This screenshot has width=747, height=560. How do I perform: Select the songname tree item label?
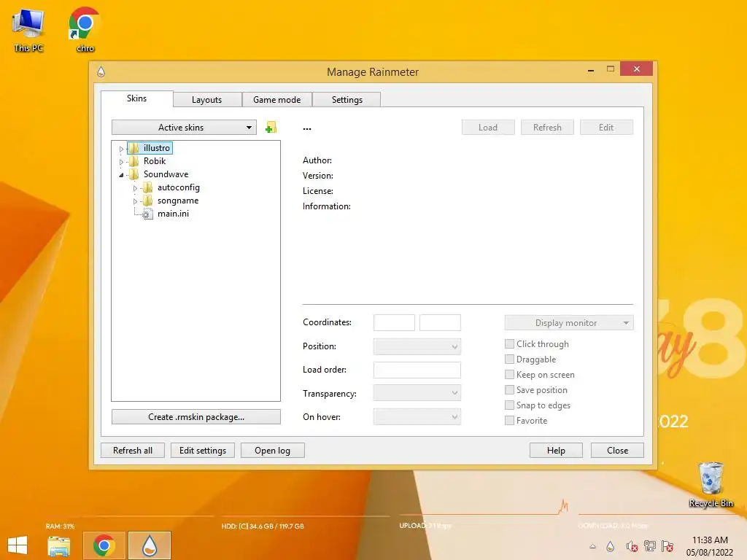[x=178, y=201]
